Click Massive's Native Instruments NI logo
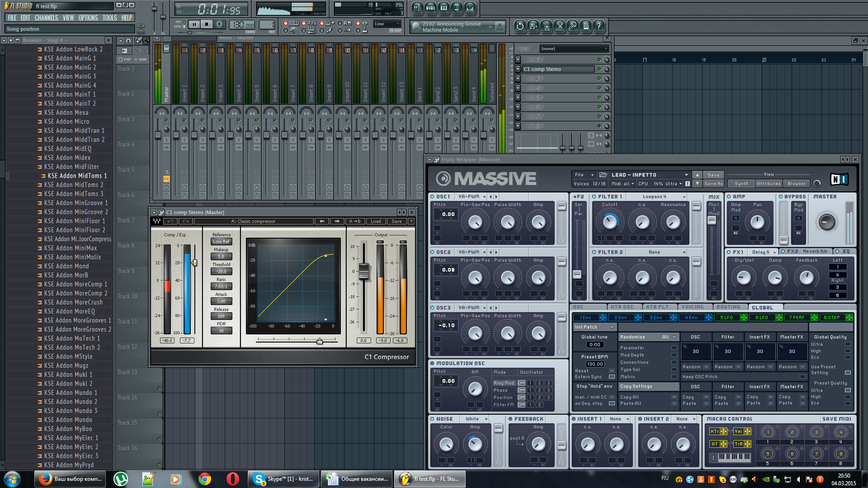The height and width of the screenshot is (488, 868). (x=839, y=179)
